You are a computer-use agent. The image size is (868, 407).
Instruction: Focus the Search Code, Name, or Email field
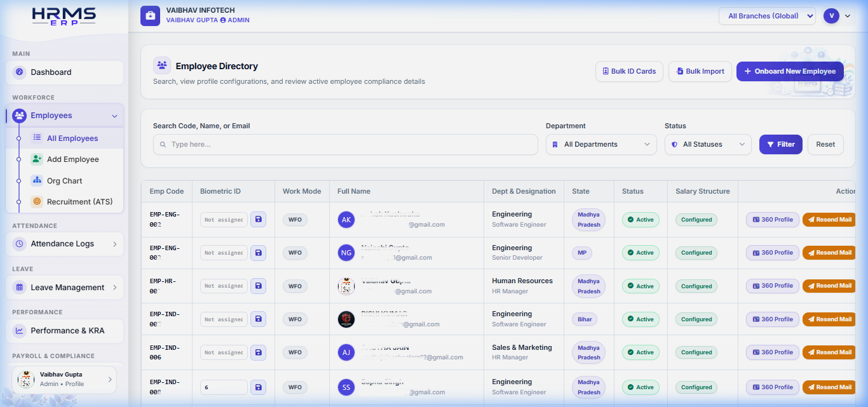pyautogui.click(x=346, y=144)
